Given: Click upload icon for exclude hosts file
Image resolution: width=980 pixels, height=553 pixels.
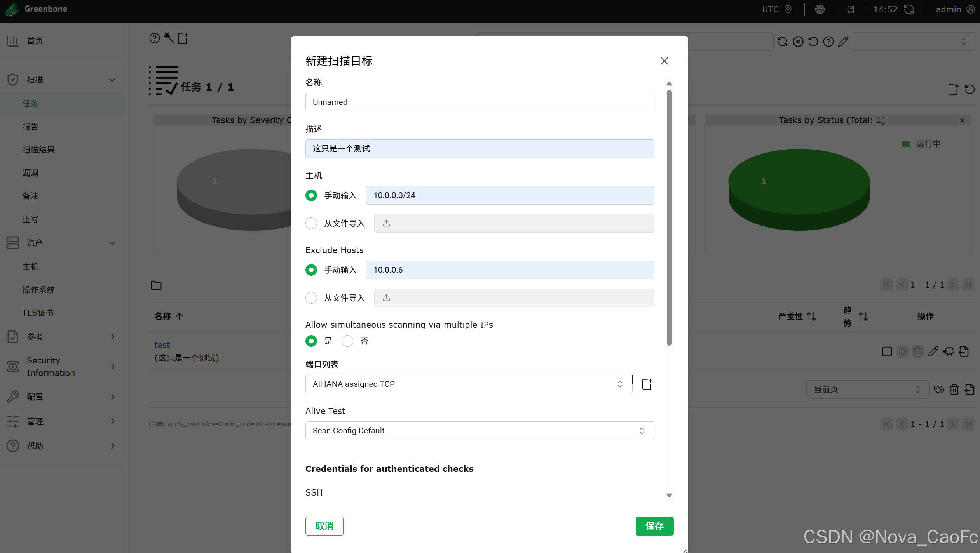Looking at the screenshot, I should [386, 298].
